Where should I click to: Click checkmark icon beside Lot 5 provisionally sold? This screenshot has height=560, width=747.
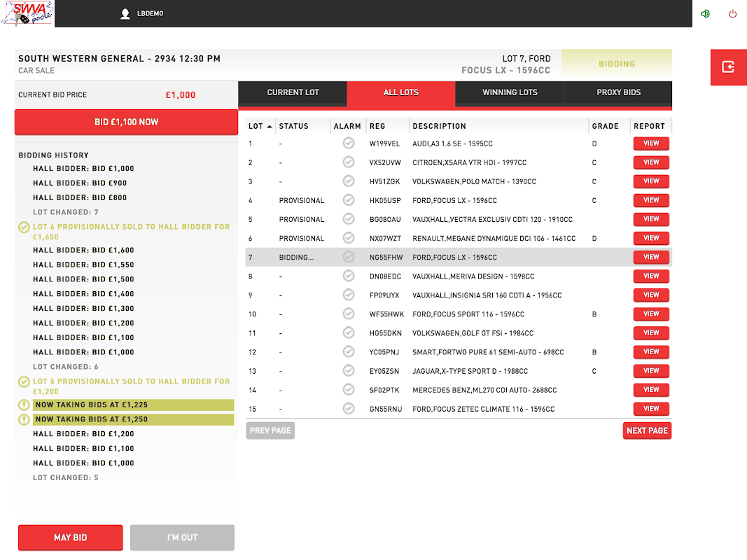click(x=24, y=382)
